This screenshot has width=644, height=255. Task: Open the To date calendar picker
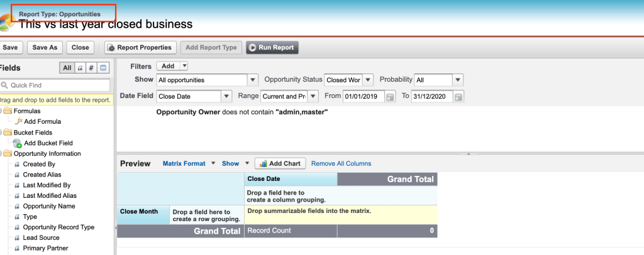[x=458, y=97]
